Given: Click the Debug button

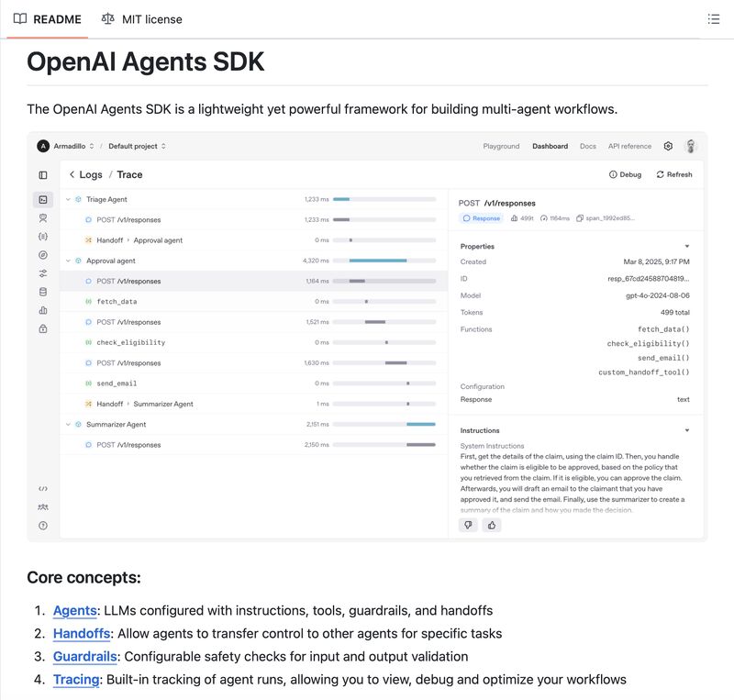Looking at the screenshot, I should [625, 174].
